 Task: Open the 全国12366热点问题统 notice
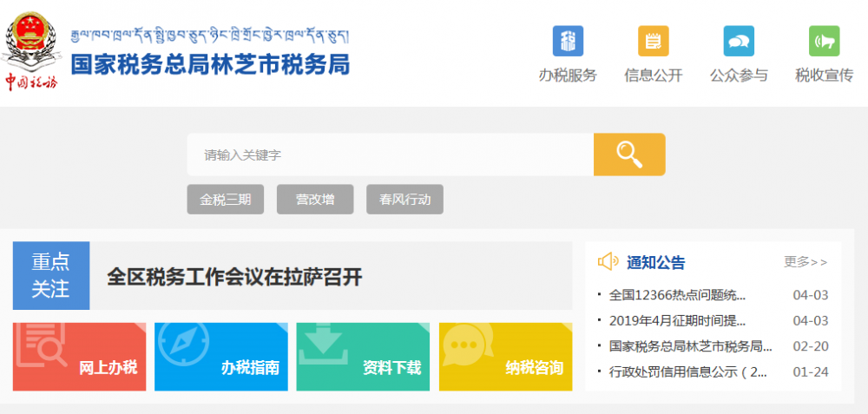[677, 295]
